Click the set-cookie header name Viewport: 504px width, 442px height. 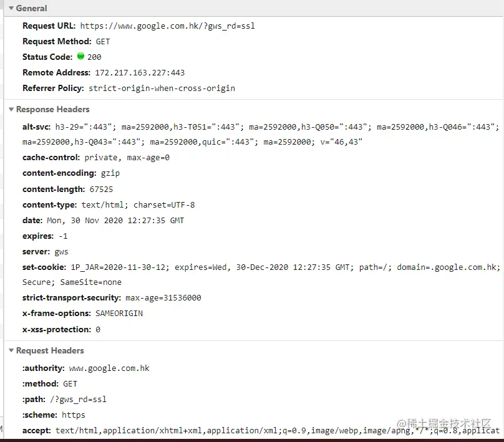pyautogui.click(x=44, y=267)
